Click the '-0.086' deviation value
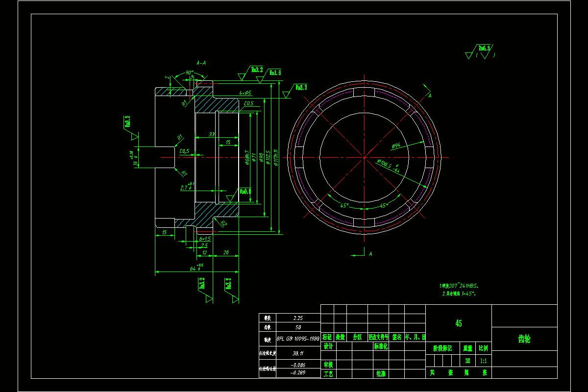The image size is (588, 392). tap(298, 365)
